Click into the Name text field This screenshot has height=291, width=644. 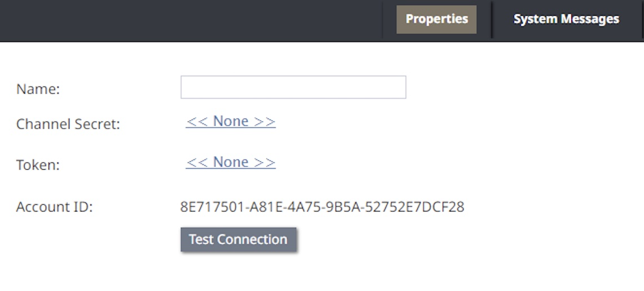tap(293, 87)
